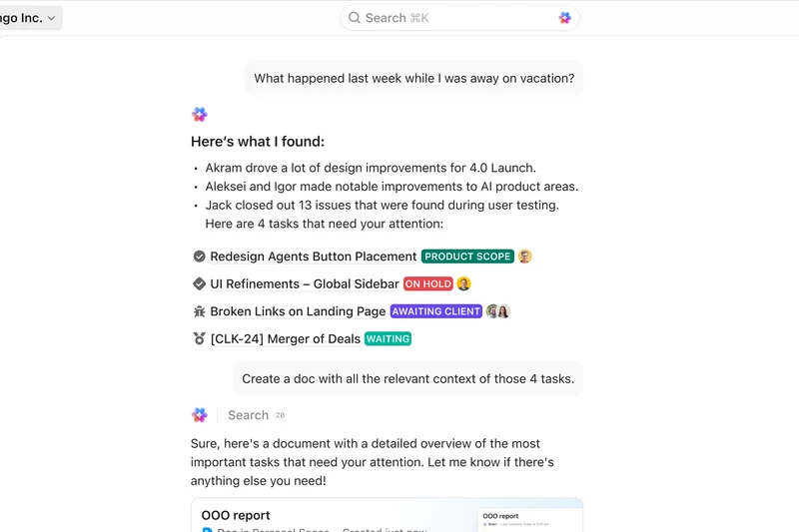Click assignee avatars on Broken Links task
Screen dimensions: 799x532
(x=498, y=311)
